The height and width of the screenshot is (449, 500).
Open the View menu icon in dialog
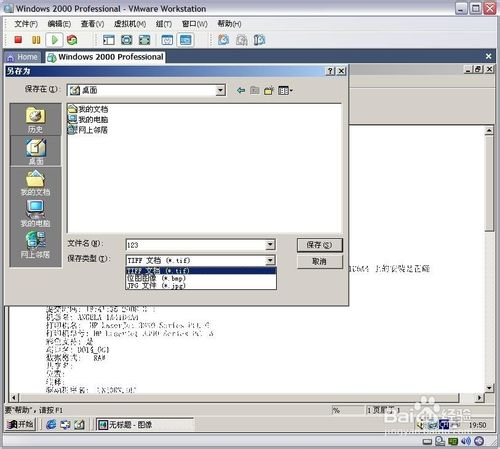tap(285, 90)
